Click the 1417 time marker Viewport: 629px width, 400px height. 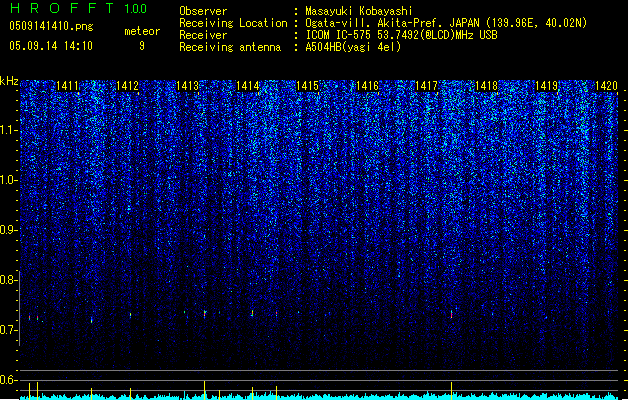(426, 86)
